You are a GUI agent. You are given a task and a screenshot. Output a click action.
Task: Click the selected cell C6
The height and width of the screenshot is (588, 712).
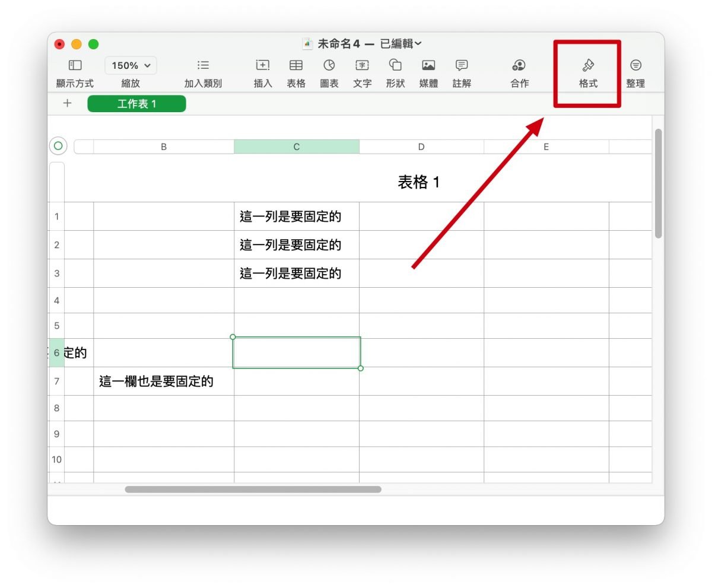pyautogui.click(x=297, y=352)
